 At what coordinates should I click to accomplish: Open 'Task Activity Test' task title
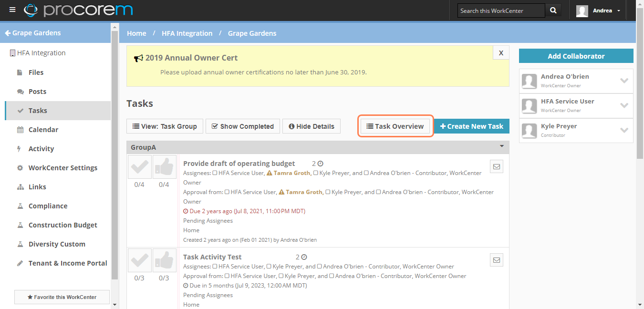[x=212, y=257]
